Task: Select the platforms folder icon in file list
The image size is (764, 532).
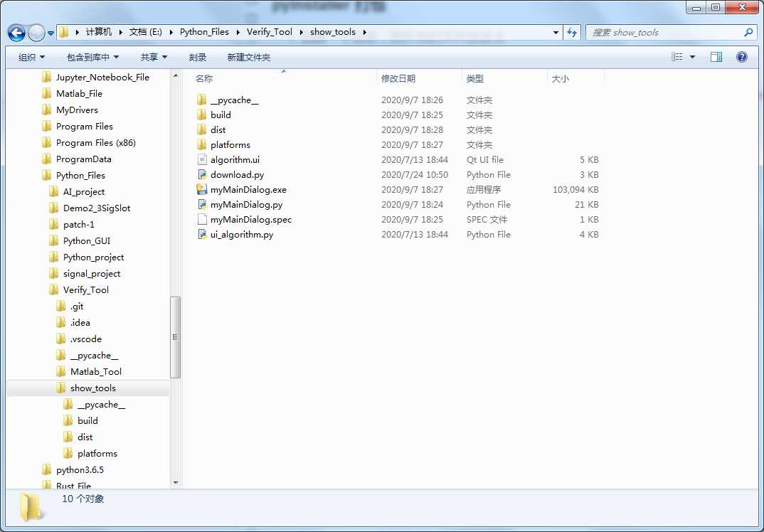Action: coord(202,144)
